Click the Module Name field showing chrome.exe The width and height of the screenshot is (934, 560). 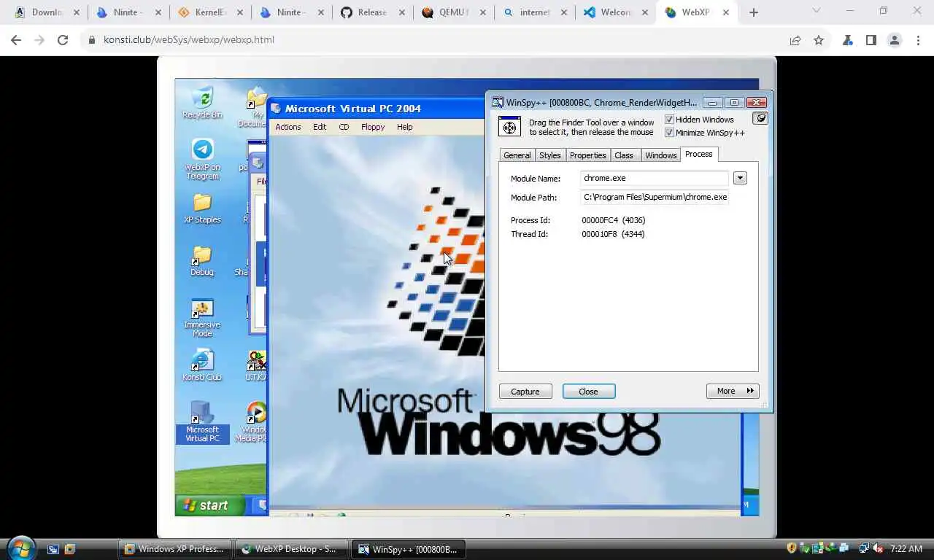pos(655,178)
